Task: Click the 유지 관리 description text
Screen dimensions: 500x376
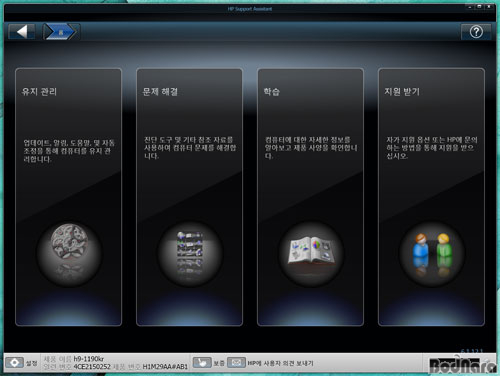Action: click(x=69, y=151)
